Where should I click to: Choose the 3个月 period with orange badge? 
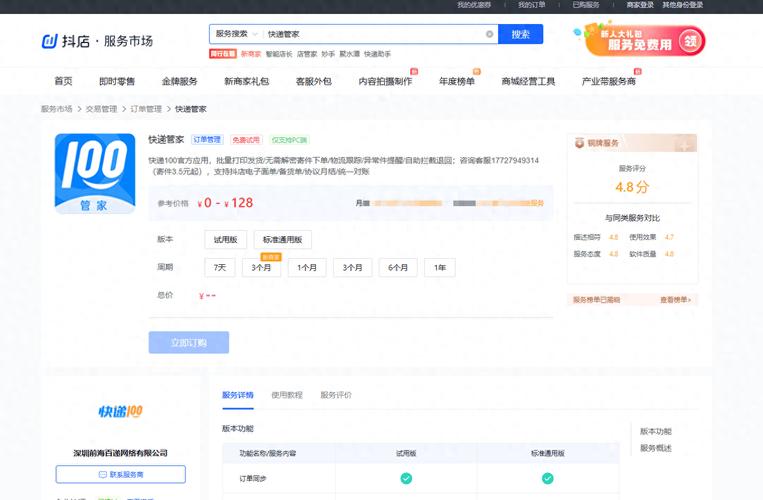(261, 268)
